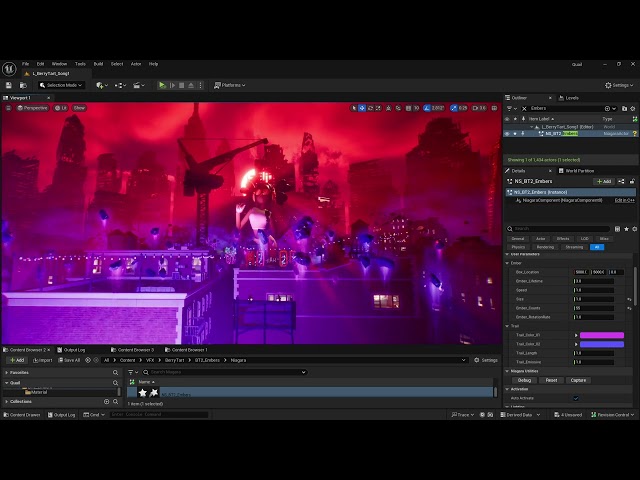
Task: Open the Blueprints toolbar dropdown
Action: (120, 85)
